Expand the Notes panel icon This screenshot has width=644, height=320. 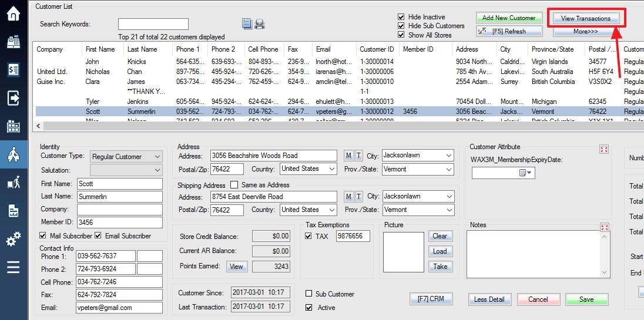(x=604, y=227)
